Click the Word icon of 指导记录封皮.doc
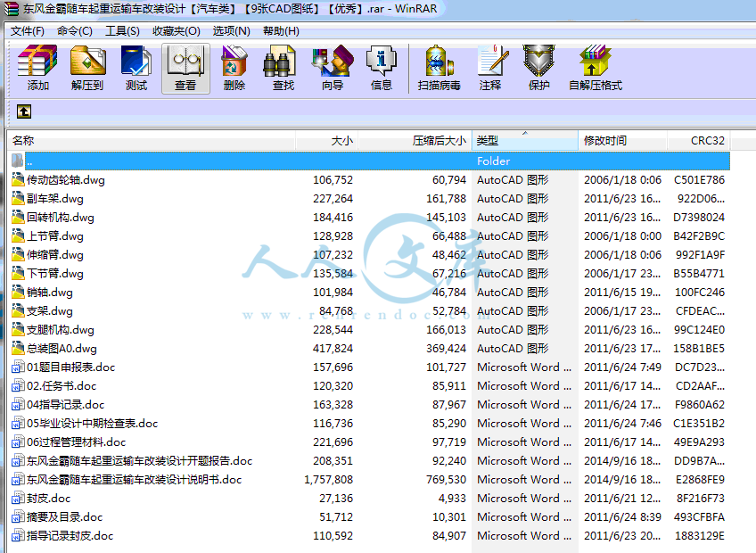756x553 pixels. (18, 536)
